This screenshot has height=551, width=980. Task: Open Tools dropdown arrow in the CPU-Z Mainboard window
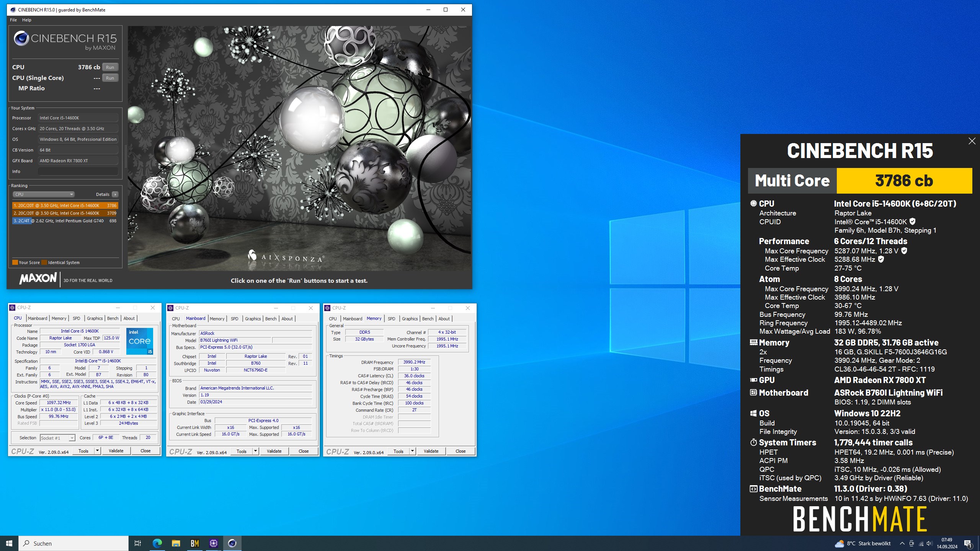255,451
